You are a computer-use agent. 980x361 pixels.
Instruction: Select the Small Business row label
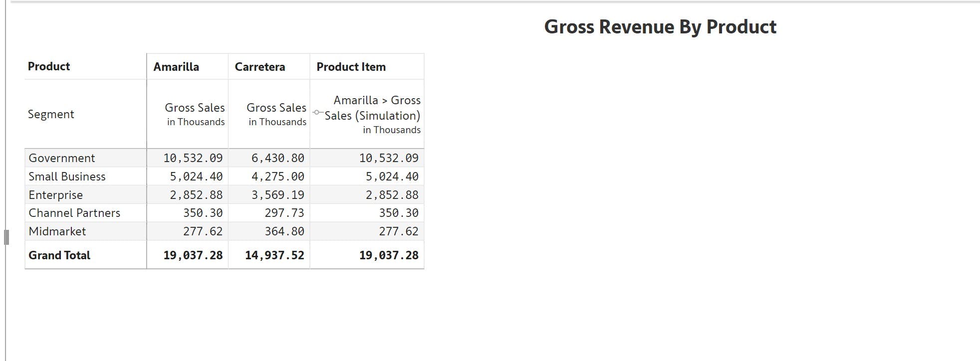(67, 177)
